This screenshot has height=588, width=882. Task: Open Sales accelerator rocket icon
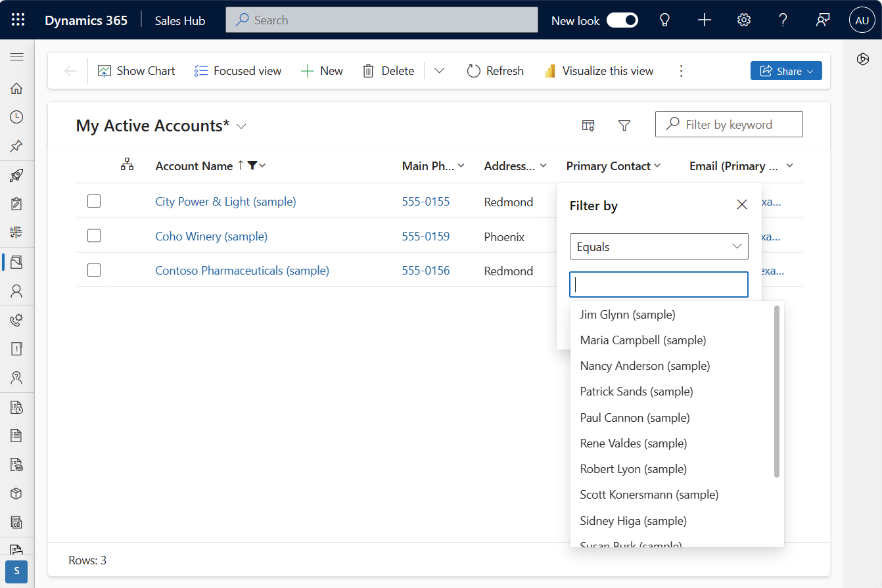(16, 175)
